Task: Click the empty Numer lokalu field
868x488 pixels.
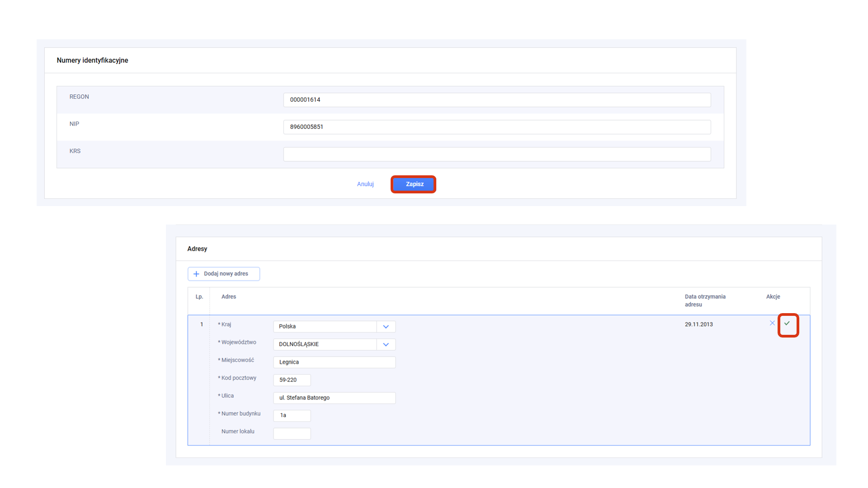Action: coord(292,434)
